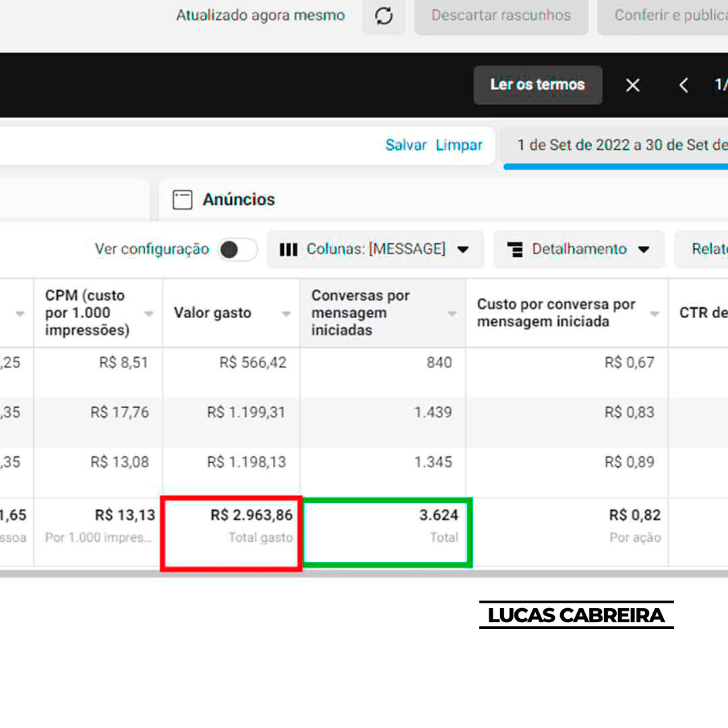The width and height of the screenshot is (728, 728).
Task: Open the date range selector for Set 2022
Action: 620,145
